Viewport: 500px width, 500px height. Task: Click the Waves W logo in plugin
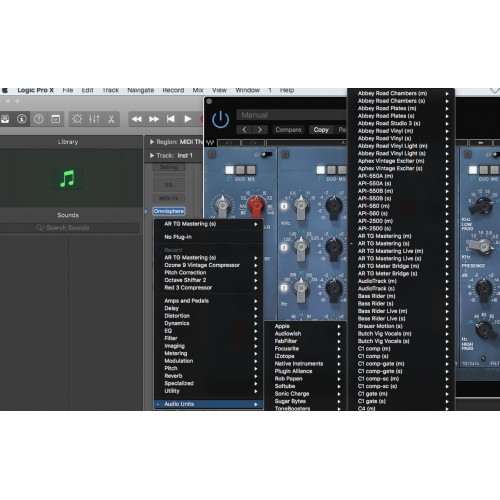click(210, 143)
